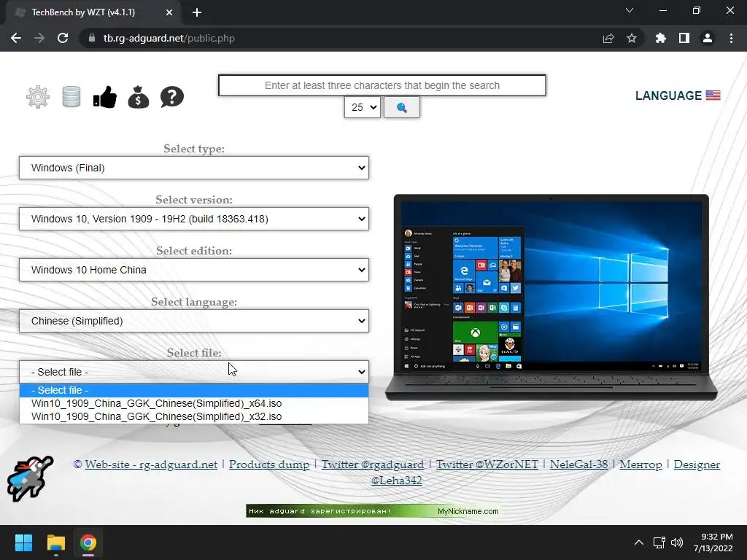This screenshot has height=560, width=747.
Task: Open Select language dropdown
Action: click(194, 321)
